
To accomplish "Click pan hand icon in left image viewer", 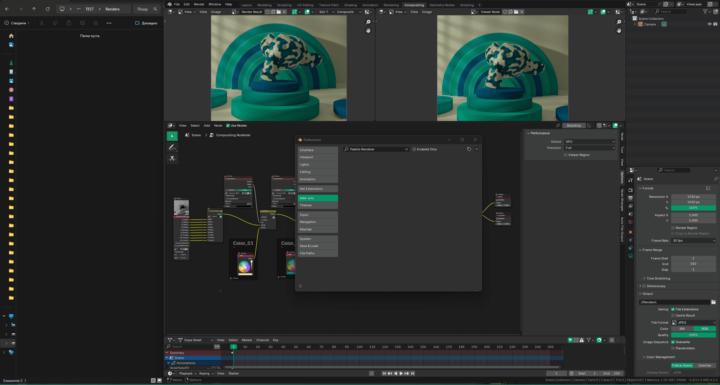I will (368, 31).
